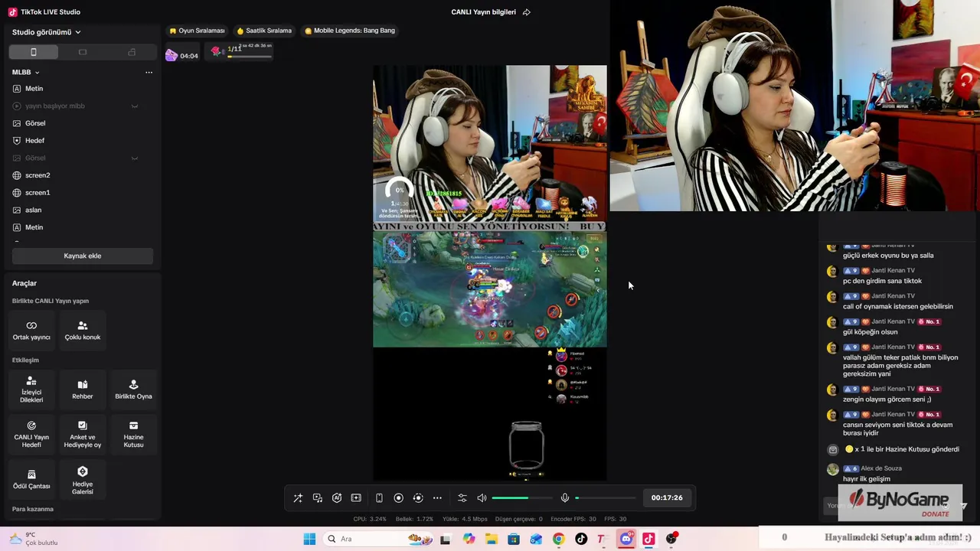Mute the speaker output
Image resolution: width=980 pixels, height=551 pixels.
(x=482, y=497)
